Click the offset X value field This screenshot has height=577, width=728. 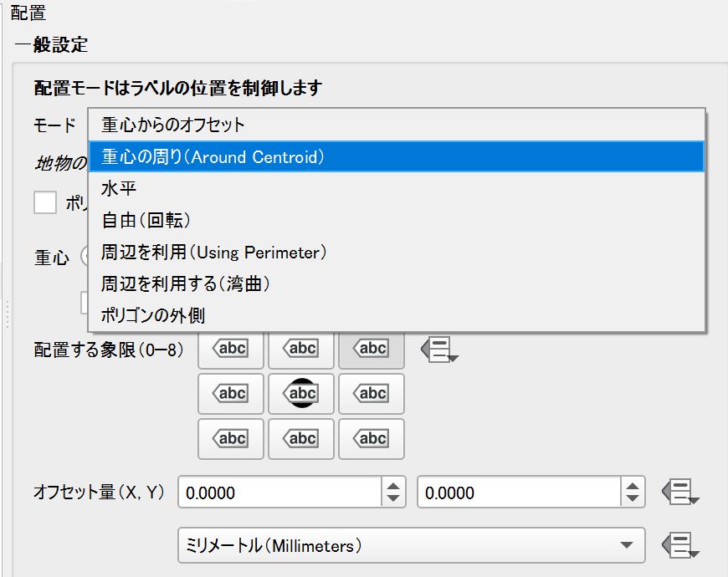pyautogui.click(x=280, y=492)
